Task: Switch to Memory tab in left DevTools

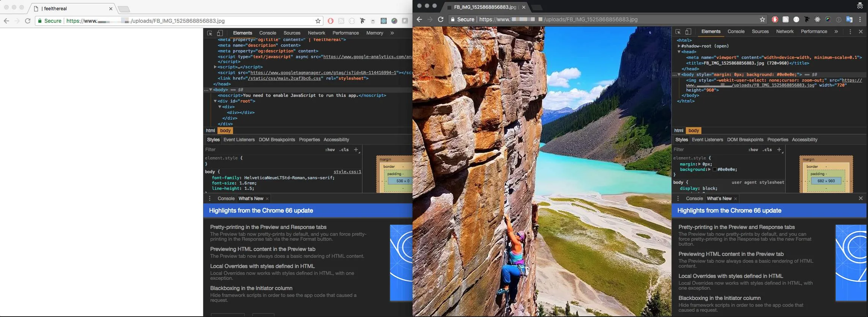Action: (x=375, y=33)
